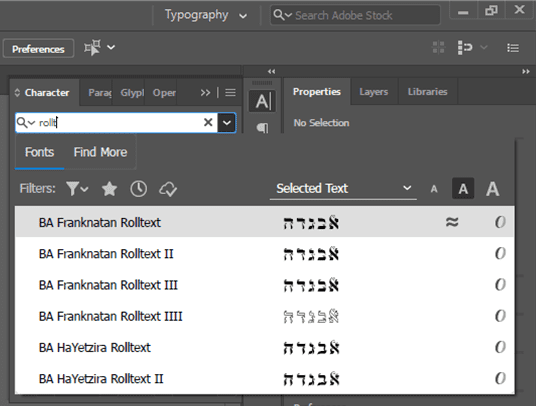This screenshot has width=536, height=406.
Task: Click the OpenType icon for BA Franknatan Rolltext
Action: [500, 222]
